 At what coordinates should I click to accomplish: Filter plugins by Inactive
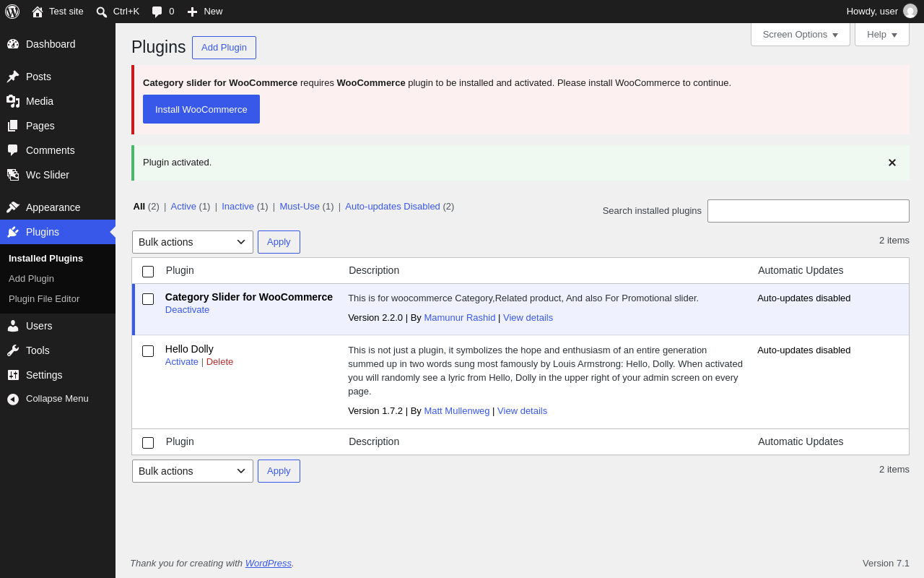[238, 206]
